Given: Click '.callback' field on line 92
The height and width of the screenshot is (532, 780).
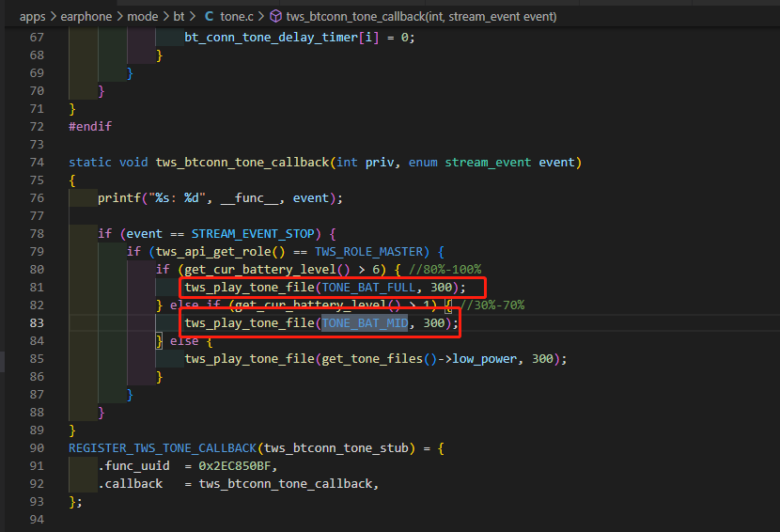Looking at the screenshot, I should pyautogui.click(x=131, y=484).
